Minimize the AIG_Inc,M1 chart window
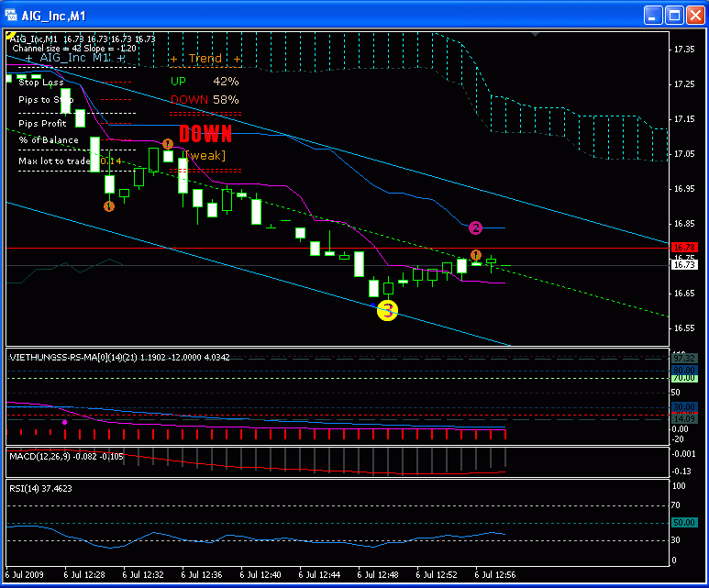709x588 pixels. [651, 15]
